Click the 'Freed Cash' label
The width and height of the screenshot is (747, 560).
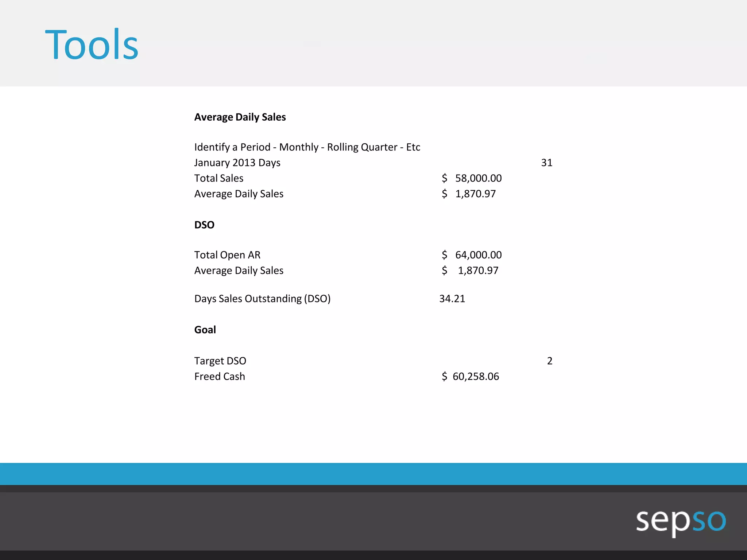pyautogui.click(x=220, y=377)
